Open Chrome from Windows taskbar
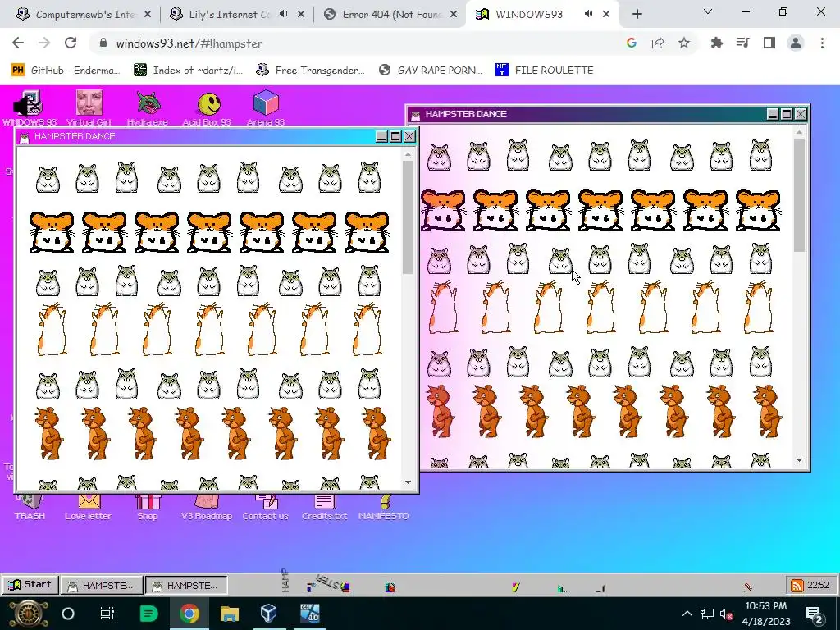840x630 pixels. coord(189,614)
